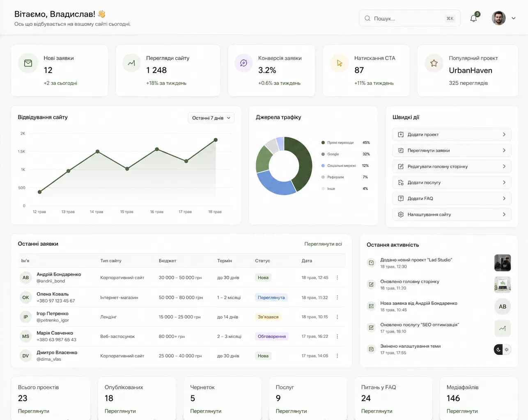The height and width of the screenshot is (420, 528).
Task: Expand the Додати проект chevron arrow
Action: pos(504,135)
